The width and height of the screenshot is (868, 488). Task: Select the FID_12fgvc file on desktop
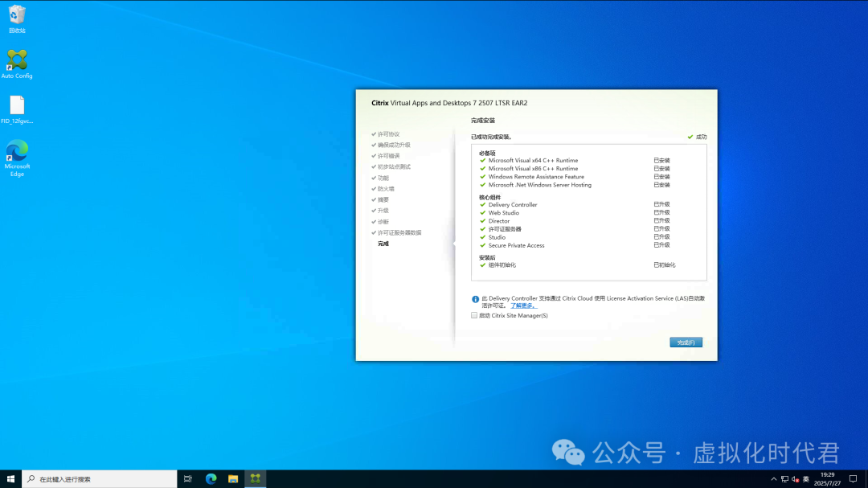[x=17, y=109]
